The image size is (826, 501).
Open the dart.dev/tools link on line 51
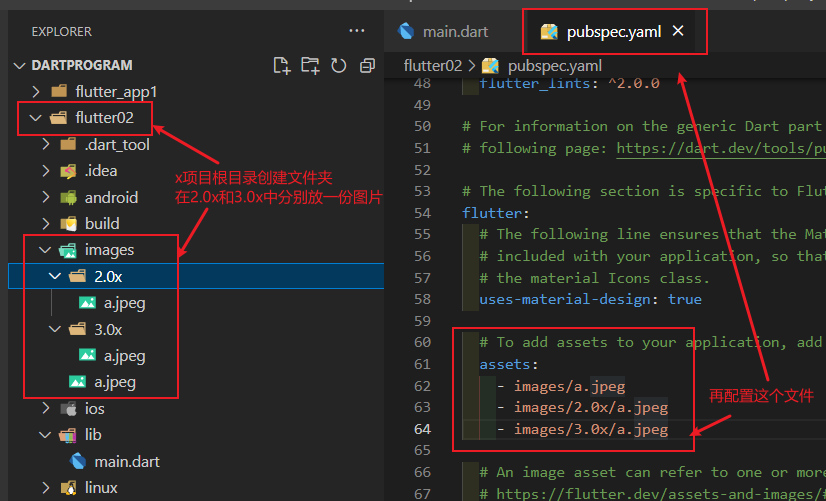pyautogui.click(x=721, y=149)
